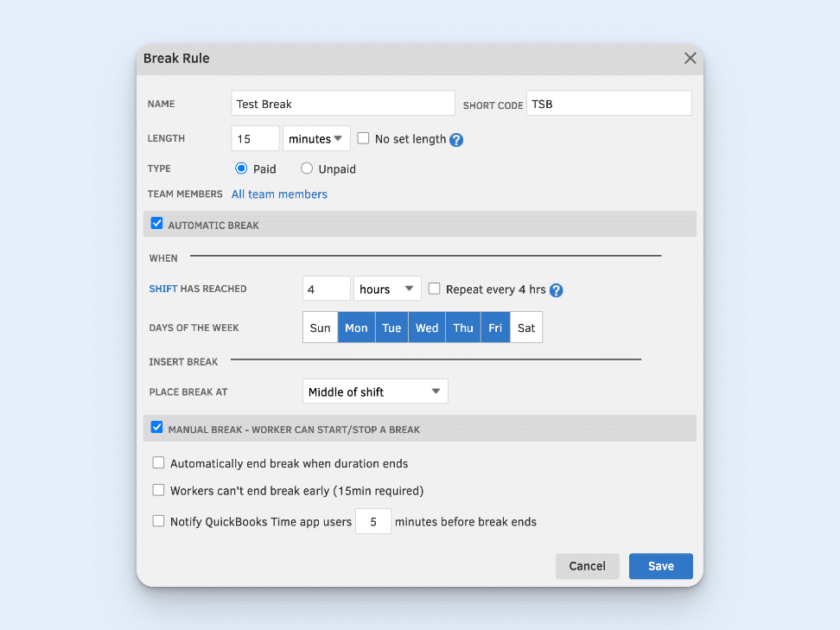Enable the No set length checkbox
Viewport: 840px width, 630px height.
tap(363, 138)
